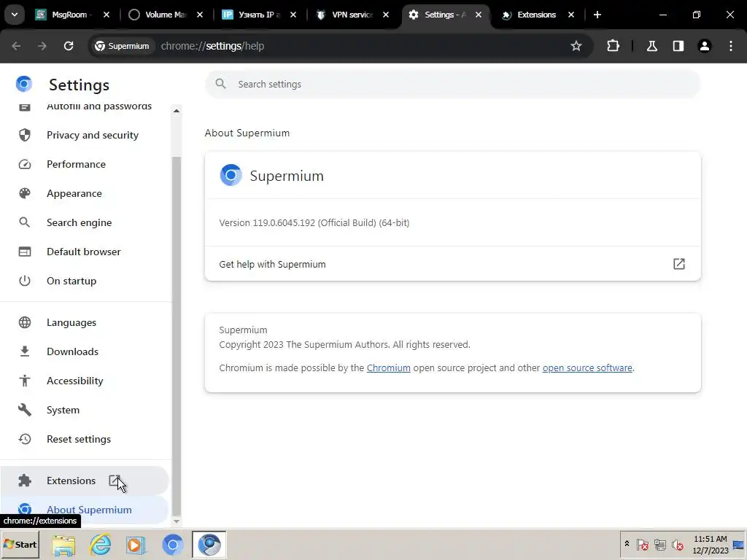
Task: Click the tab search dropdown arrow
Action: click(15, 15)
